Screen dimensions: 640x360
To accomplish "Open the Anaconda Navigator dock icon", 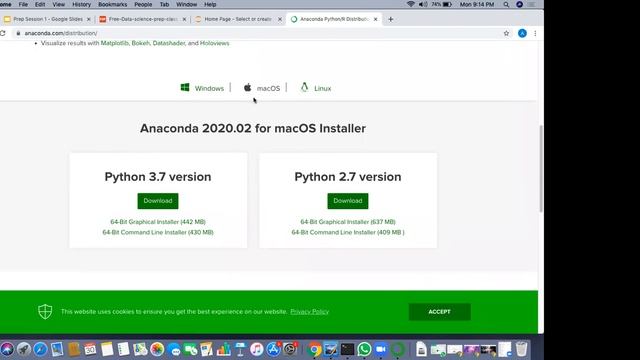I will 398,349.
